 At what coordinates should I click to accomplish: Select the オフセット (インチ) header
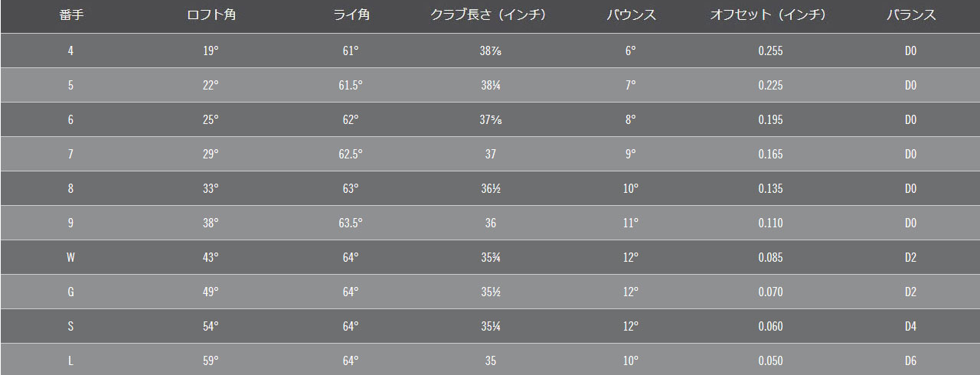coord(770,15)
